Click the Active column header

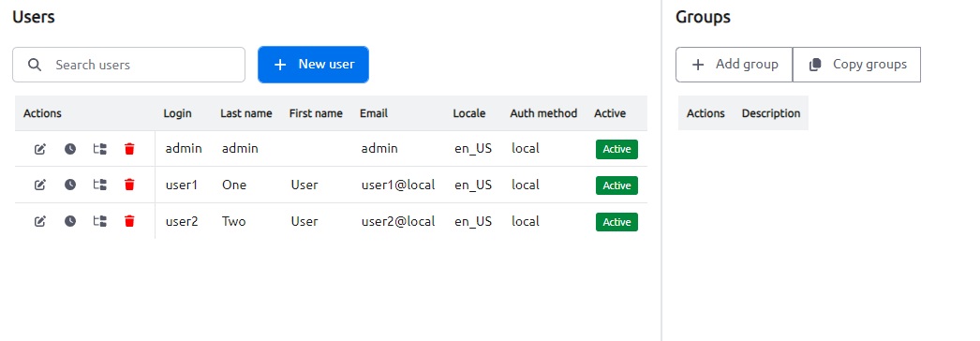point(610,113)
